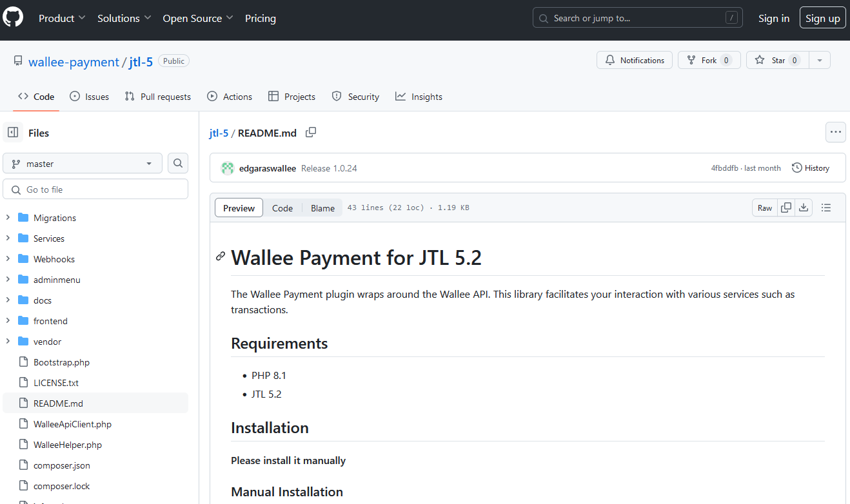Screen dimensions: 850x504
Task: Open the Projects tab
Action: [x=292, y=97]
